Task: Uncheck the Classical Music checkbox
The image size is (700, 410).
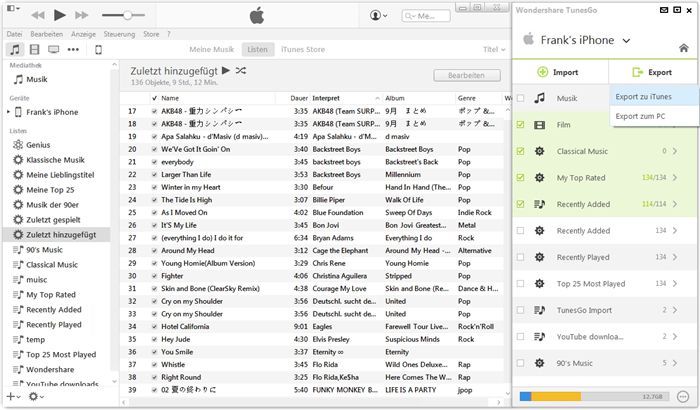Action: pos(521,151)
